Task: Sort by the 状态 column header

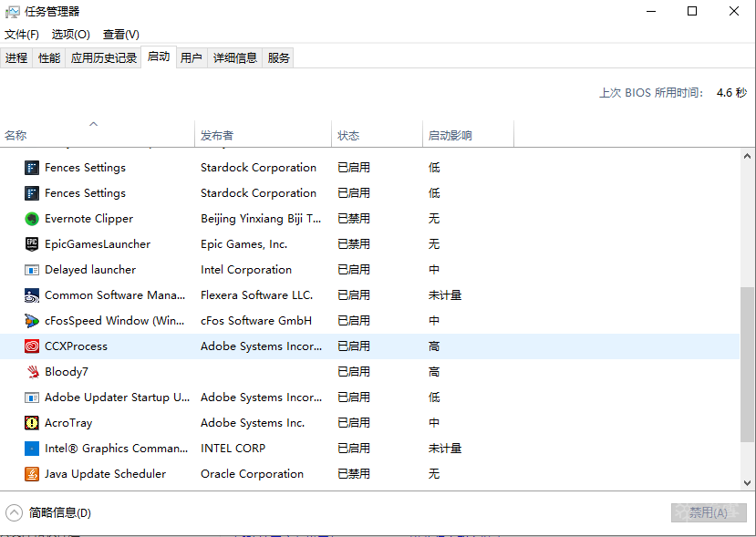Action: pyautogui.click(x=378, y=135)
